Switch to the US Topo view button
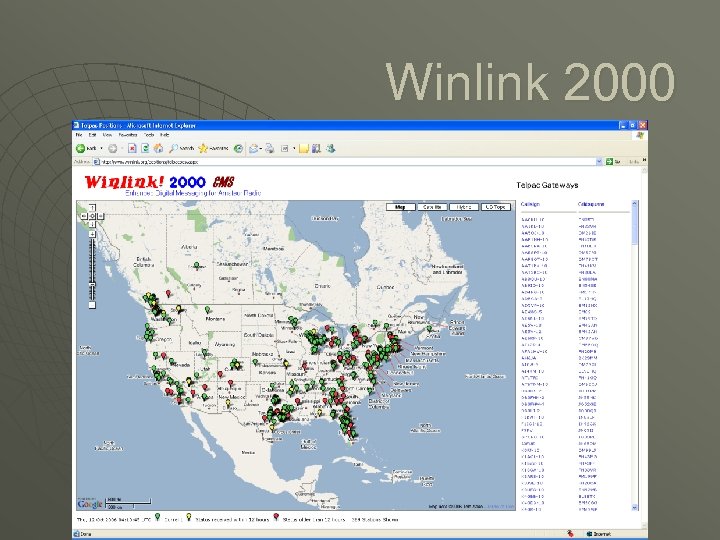720x540 pixels. (496, 207)
